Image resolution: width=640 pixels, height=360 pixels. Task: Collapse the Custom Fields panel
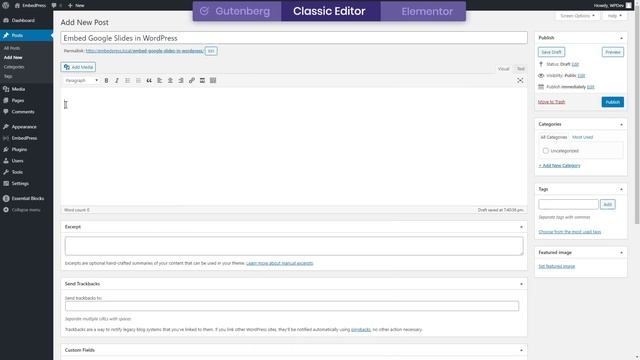click(x=521, y=350)
